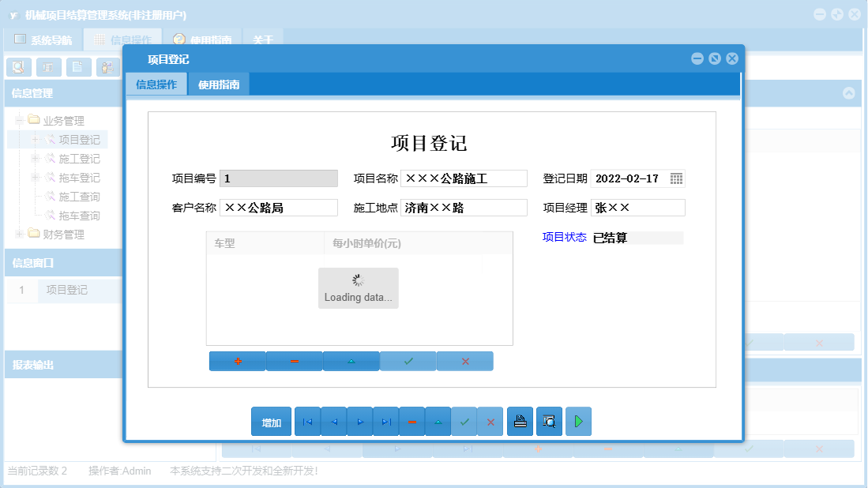The image size is (868, 488).
Task: Click the minus icon below the vehicle grid
Action: tap(294, 361)
